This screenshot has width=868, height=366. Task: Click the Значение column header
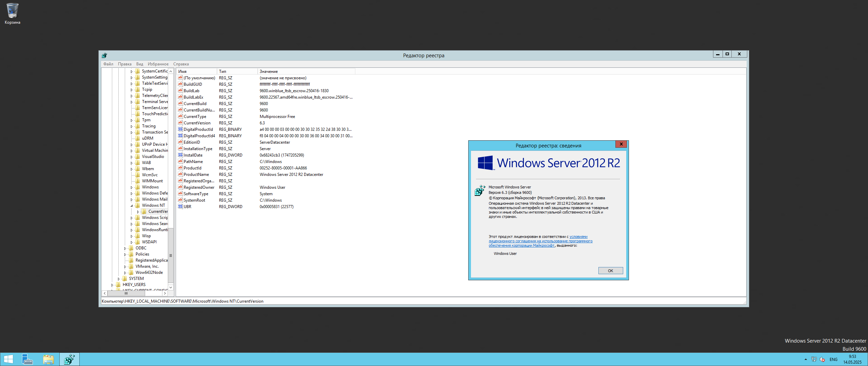[307, 71]
